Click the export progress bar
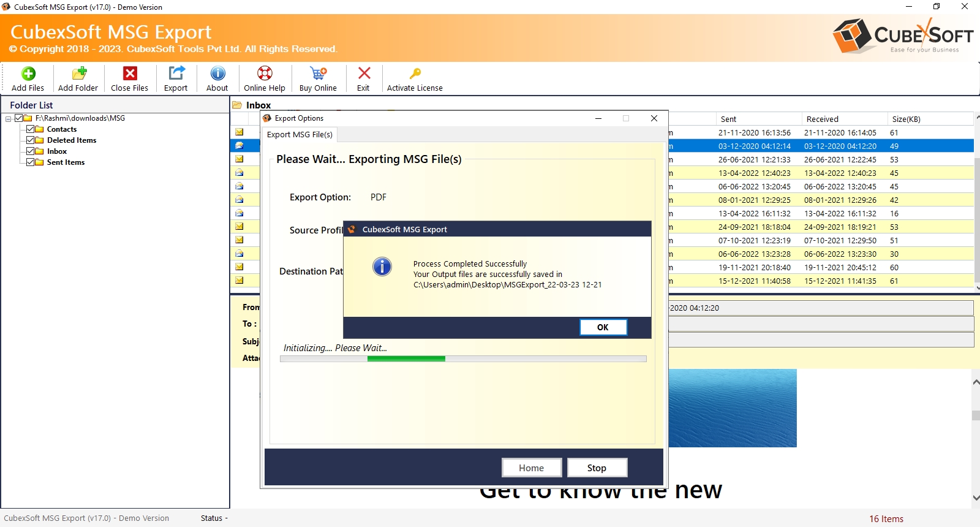The height and width of the screenshot is (527, 980). coord(463,359)
